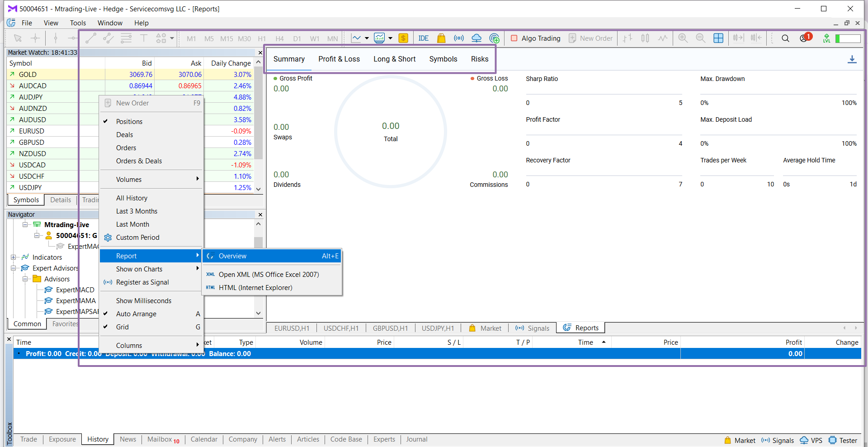Click the green connection level bar
Screen dimensions: 868x447
point(848,38)
